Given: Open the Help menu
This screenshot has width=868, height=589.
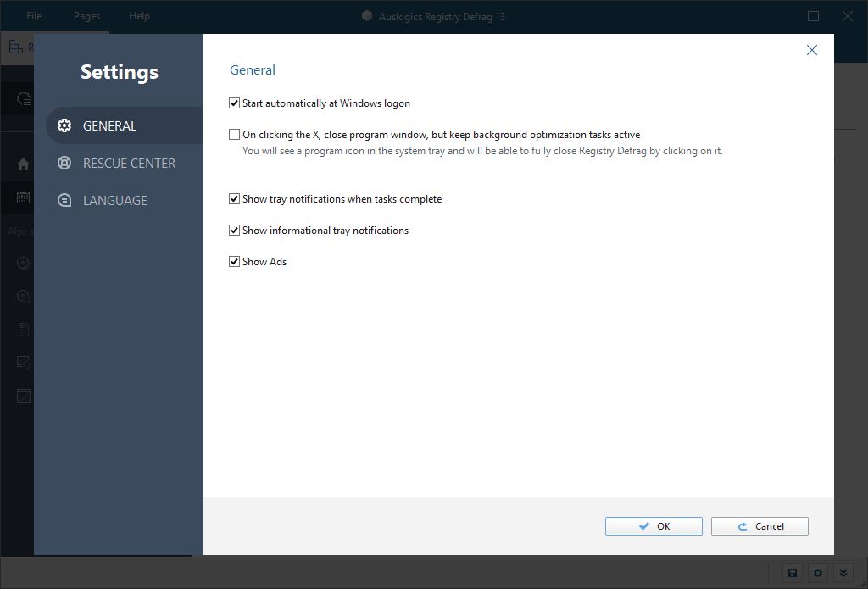Looking at the screenshot, I should (x=139, y=16).
